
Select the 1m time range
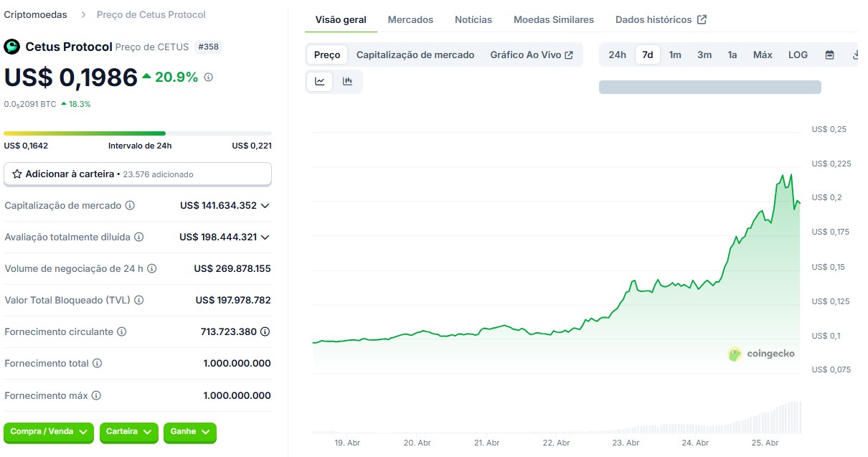click(675, 55)
